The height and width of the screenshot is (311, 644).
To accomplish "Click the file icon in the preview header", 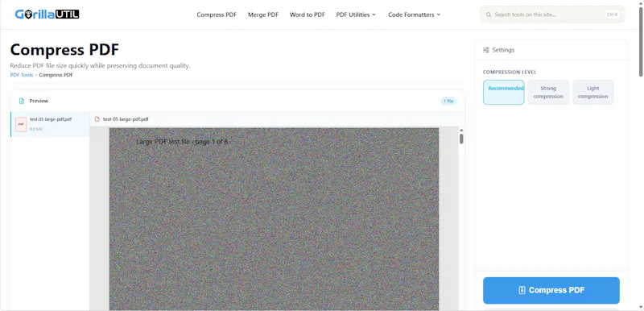I will pos(97,119).
